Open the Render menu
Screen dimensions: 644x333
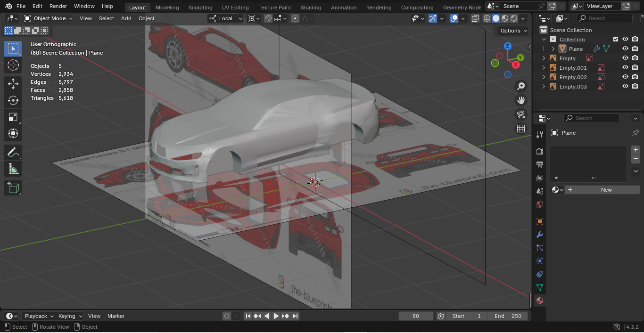point(58,6)
